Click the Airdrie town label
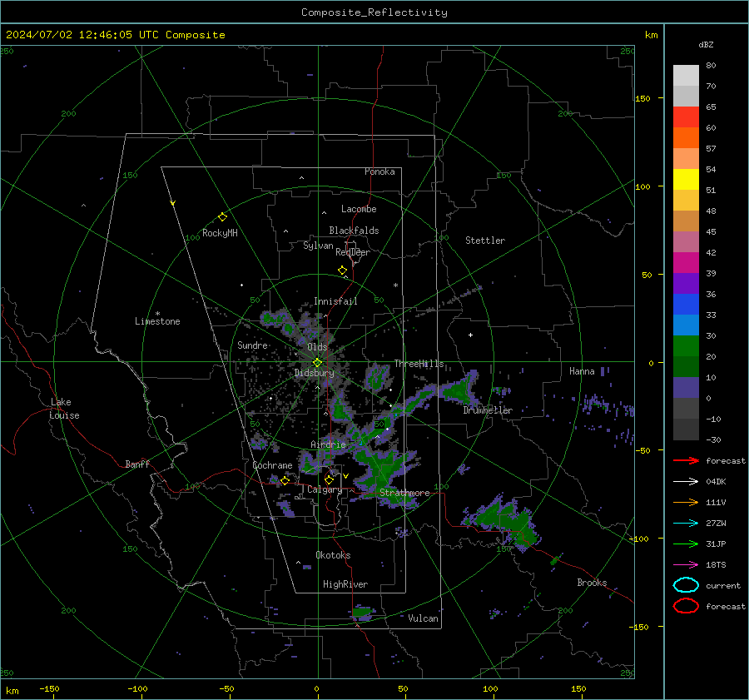This screenshot has width=749, height=700. (328, 444)
